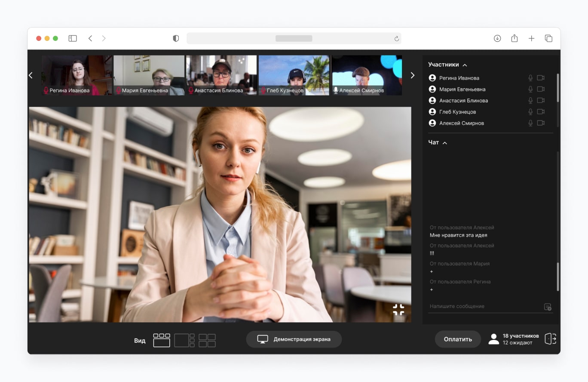This screenshot has height=382, width=588.
Task: Toggle the browser sidebar icon
Action: point(73,38)
